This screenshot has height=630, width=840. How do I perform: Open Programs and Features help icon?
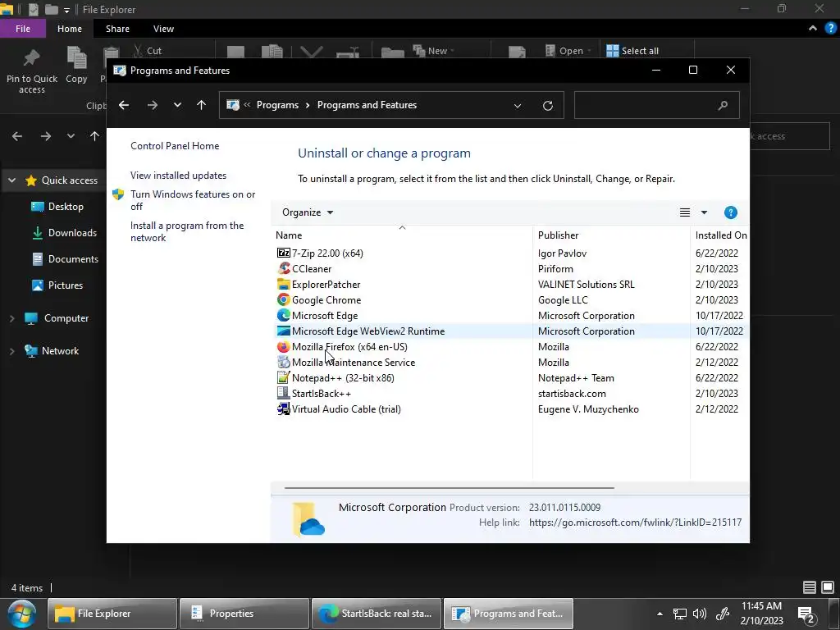(730, 212)
